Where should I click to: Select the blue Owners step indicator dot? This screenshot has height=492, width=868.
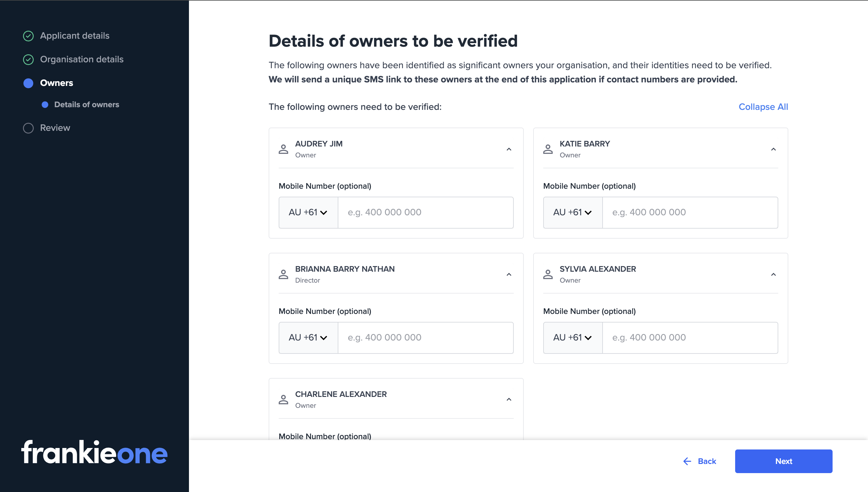28,83
